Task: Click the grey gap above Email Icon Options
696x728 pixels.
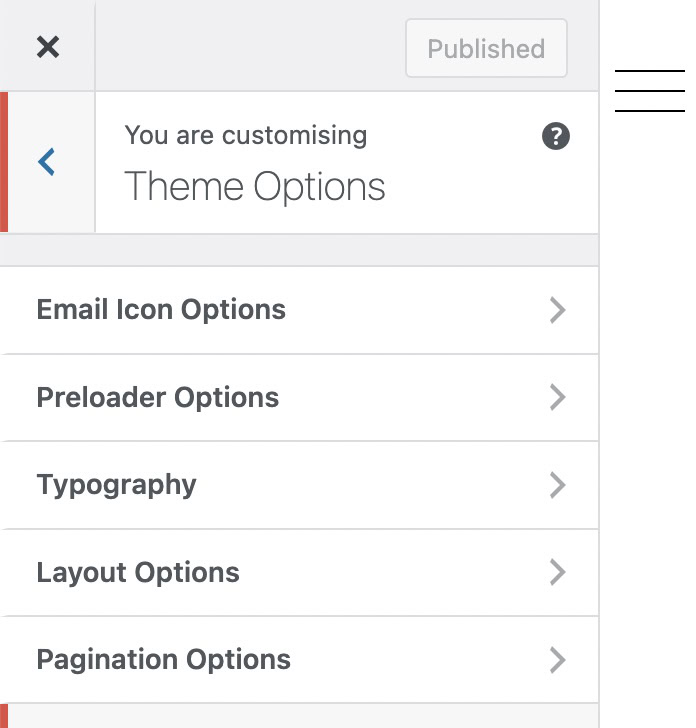Action: point(300,250)
